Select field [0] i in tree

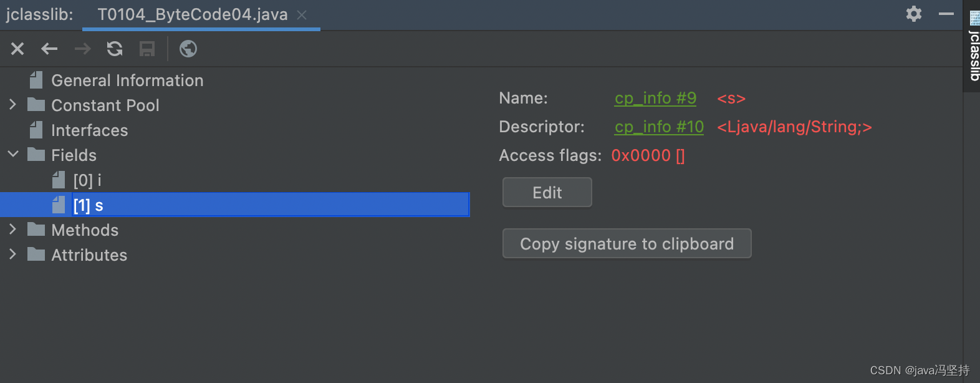(x=87, y=180)
